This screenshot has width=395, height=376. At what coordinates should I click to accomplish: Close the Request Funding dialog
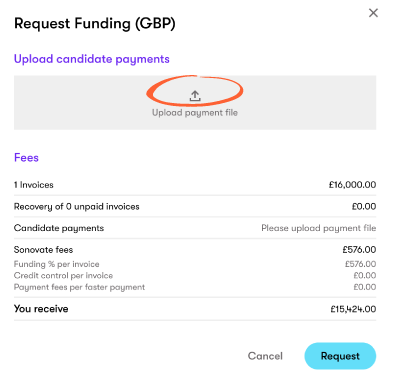[373, 13]
